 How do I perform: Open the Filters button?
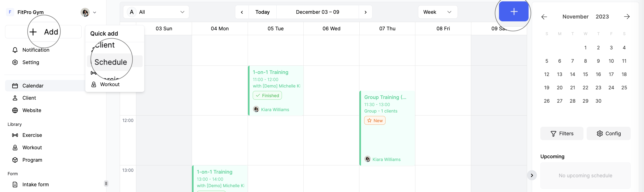coord(562,134)
